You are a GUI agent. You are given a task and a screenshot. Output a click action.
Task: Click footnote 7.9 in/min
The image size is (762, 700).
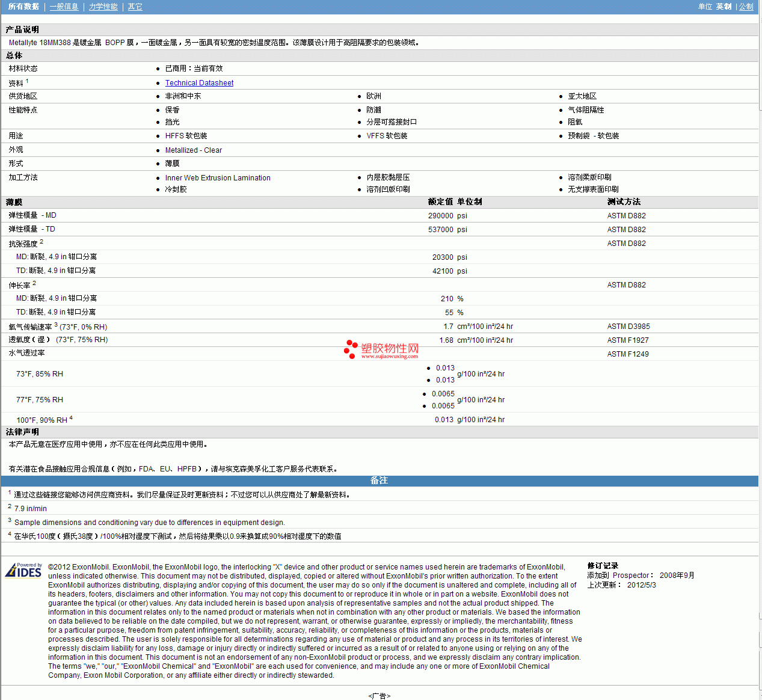point(31,509)
